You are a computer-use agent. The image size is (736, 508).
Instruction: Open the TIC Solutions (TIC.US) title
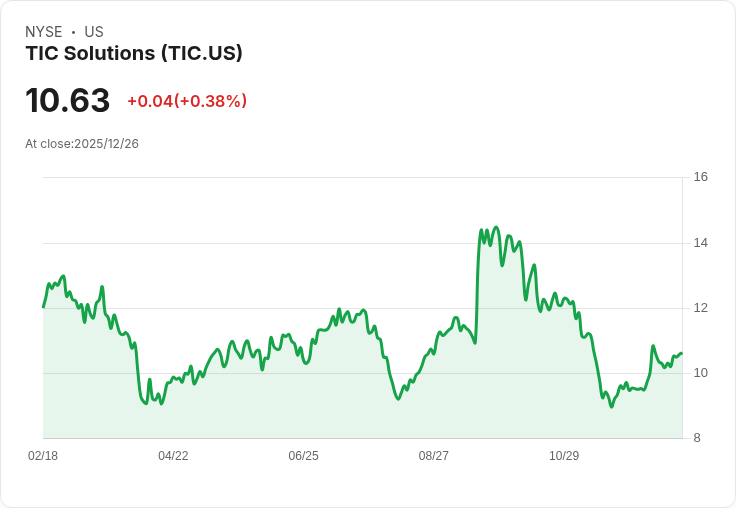click(134, 54)
